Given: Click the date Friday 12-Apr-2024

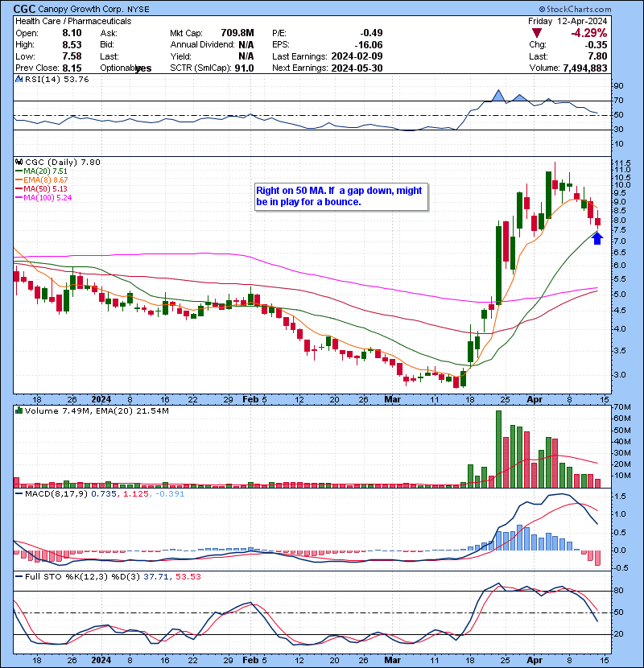Looking at the screenshot, I should 568,21.
